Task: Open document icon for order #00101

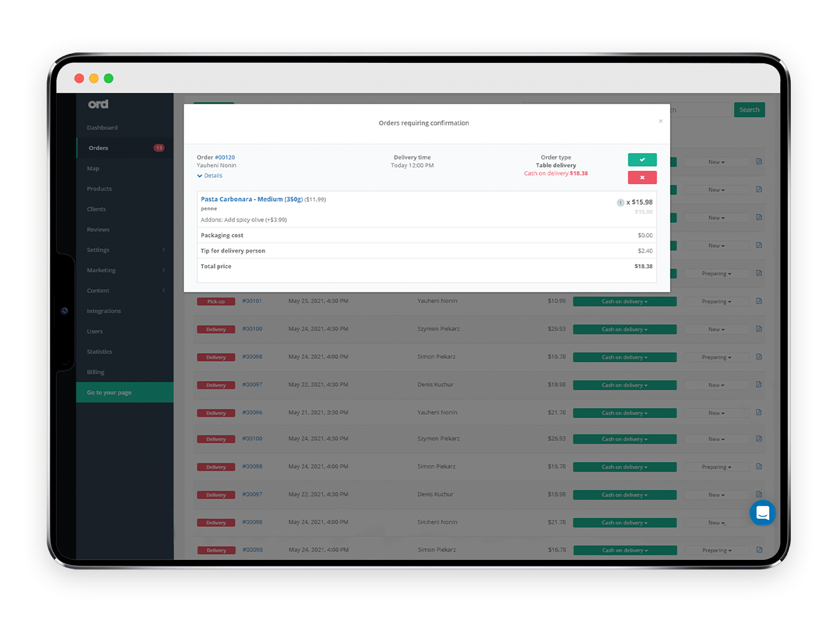Action: click(759, 301)
